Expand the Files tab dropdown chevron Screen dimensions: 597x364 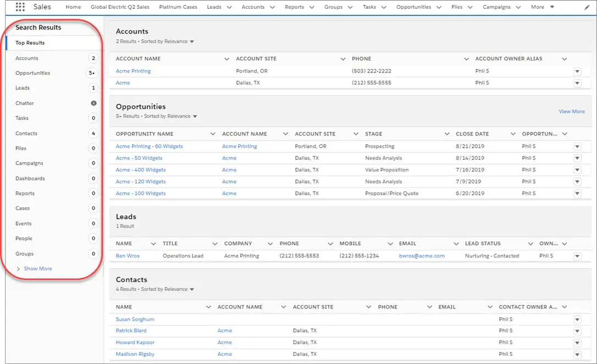(470, 7)
